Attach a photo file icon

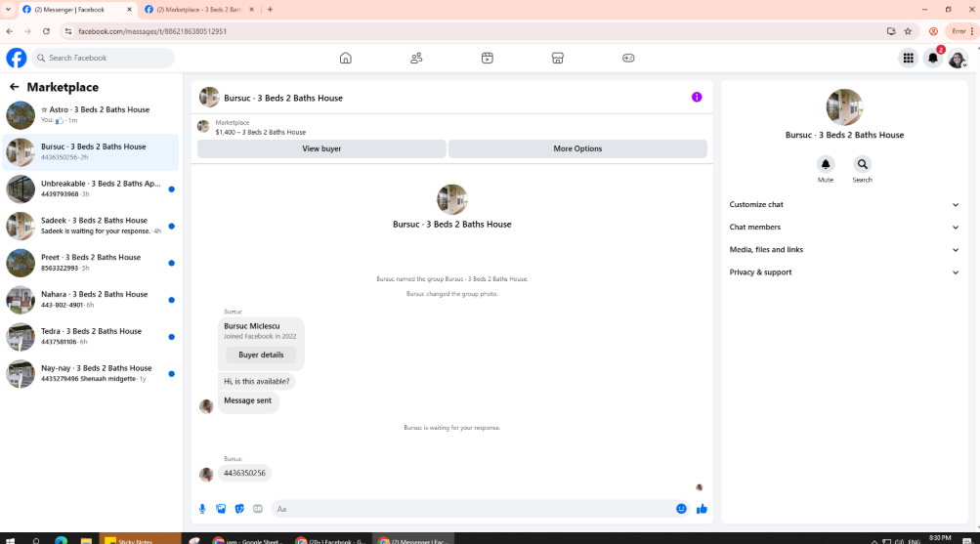pos(221,509)
